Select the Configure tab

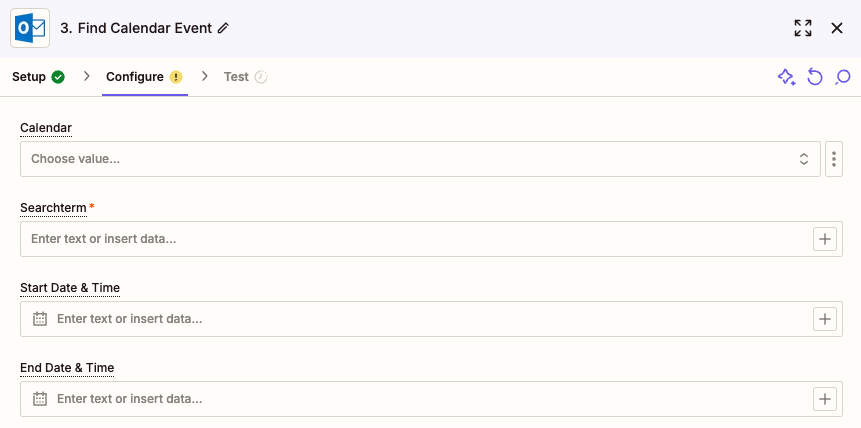pos(144,77)
